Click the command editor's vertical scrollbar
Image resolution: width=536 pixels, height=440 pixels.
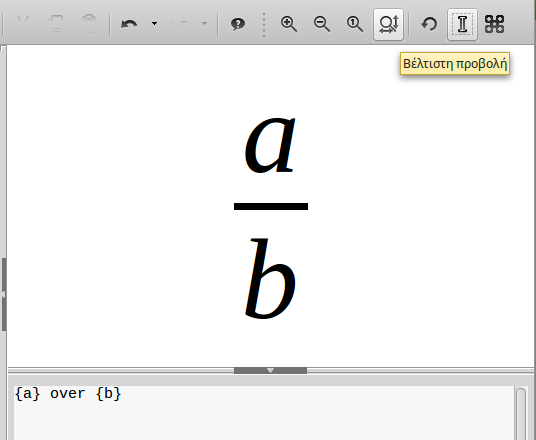(521, 414)
